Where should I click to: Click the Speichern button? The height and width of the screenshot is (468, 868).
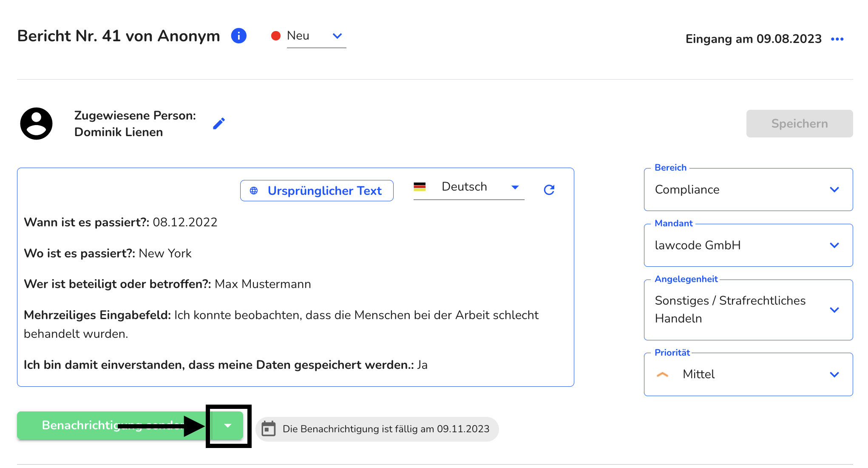point(800,123)
